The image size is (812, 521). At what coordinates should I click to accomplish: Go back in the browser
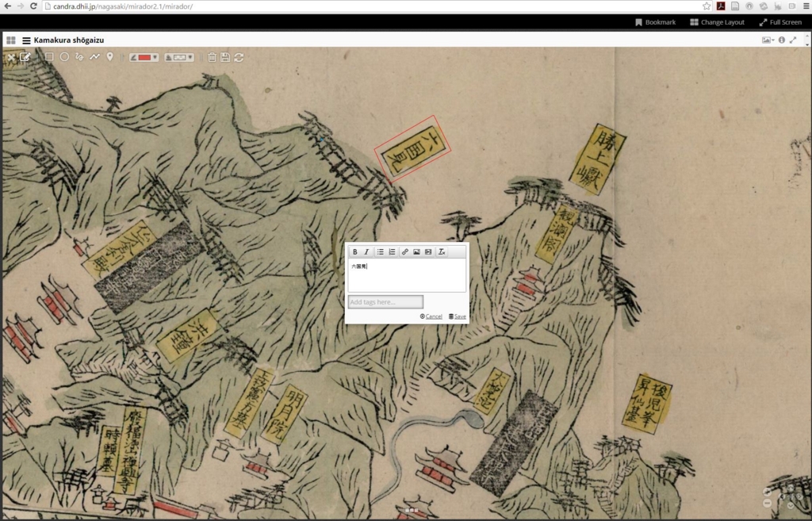[7, 6]
